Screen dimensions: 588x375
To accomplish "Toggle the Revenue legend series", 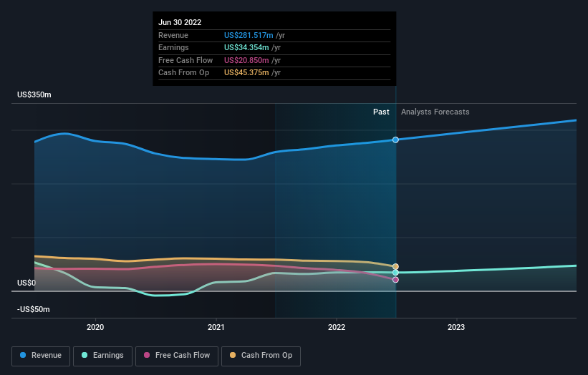I will click(41, 356).
